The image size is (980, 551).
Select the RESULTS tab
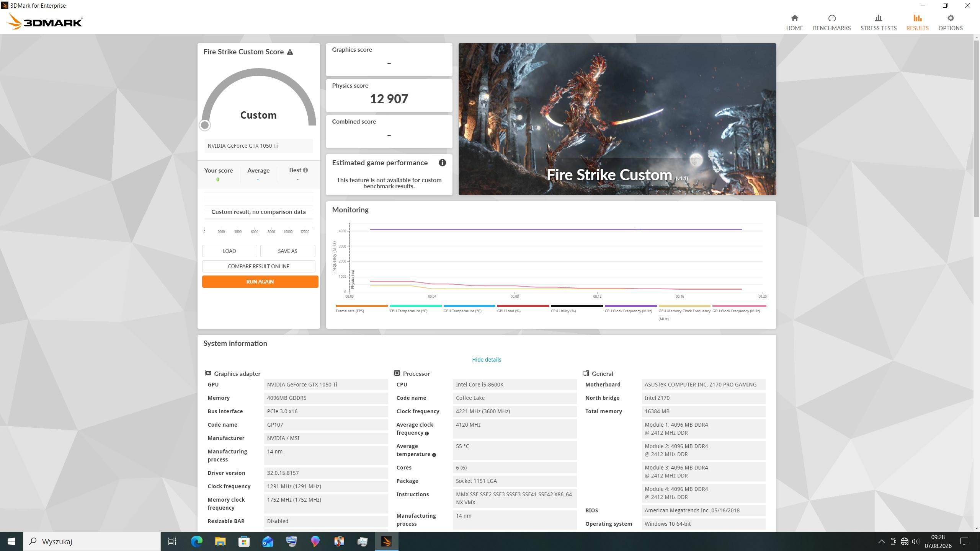tap(917, 23)
